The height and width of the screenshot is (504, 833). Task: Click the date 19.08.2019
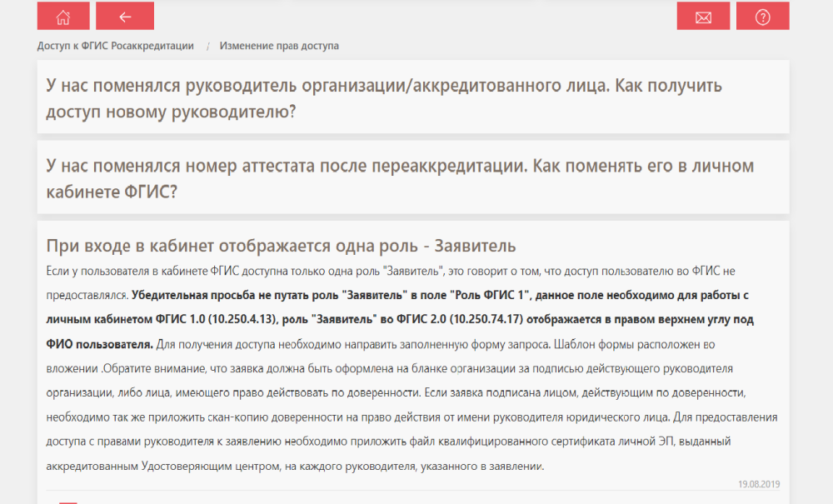click(759, 484)
